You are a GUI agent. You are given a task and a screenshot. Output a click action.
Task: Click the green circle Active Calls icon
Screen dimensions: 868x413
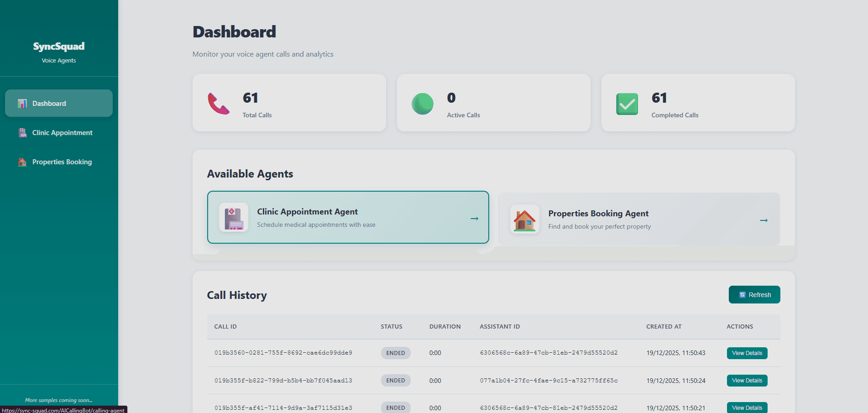tap(423, 104)
